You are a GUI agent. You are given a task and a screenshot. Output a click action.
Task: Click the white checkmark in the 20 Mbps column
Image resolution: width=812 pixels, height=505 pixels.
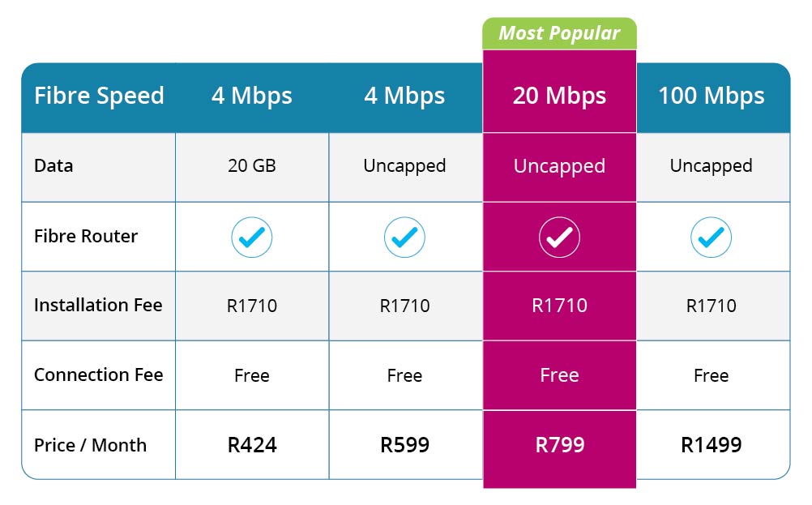pos(559,238)
